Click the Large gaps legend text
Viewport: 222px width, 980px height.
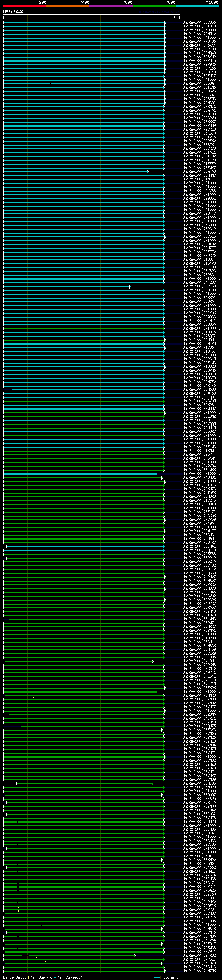coord(43,977)
